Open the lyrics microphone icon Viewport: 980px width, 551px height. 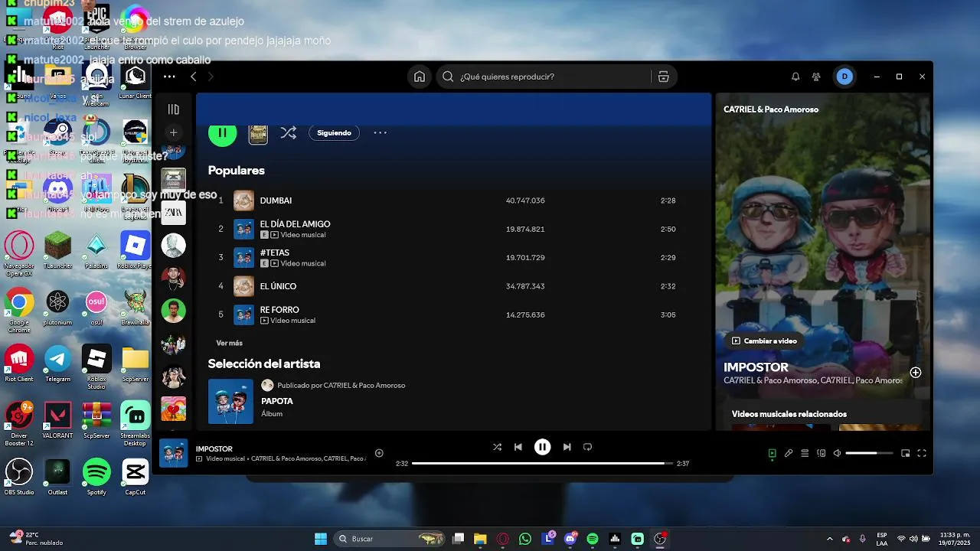tap(789, 453)
